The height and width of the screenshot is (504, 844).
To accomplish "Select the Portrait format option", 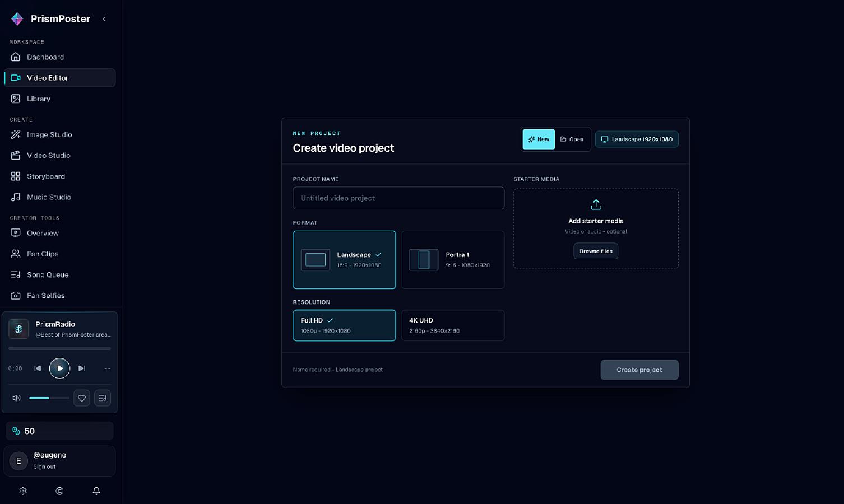I will point(453,260).
